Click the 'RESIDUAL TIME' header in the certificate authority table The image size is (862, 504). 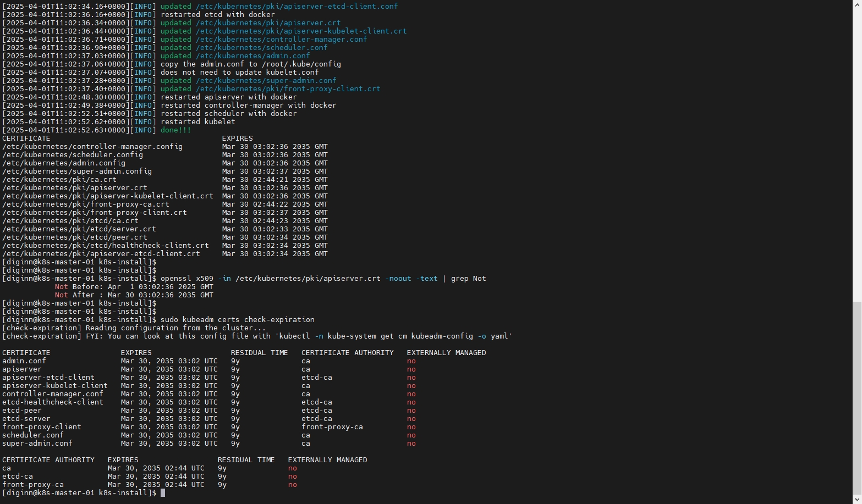246,460
